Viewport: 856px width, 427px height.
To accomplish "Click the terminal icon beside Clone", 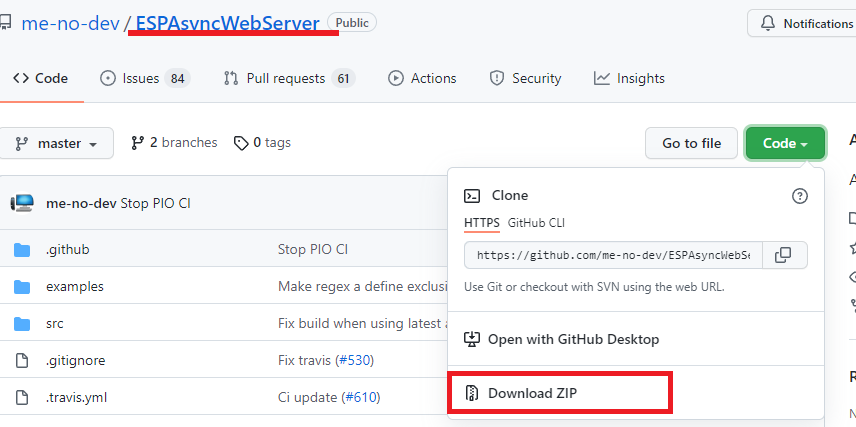I will point(472,195).
